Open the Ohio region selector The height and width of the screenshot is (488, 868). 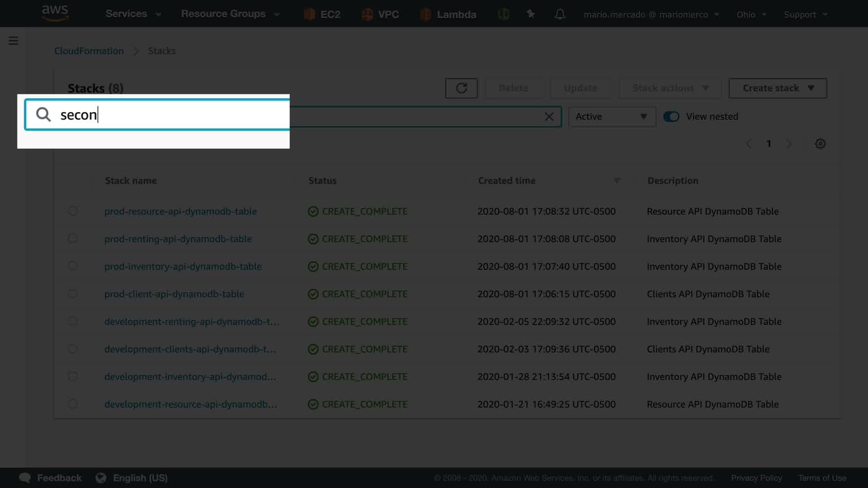click(751, 14)
